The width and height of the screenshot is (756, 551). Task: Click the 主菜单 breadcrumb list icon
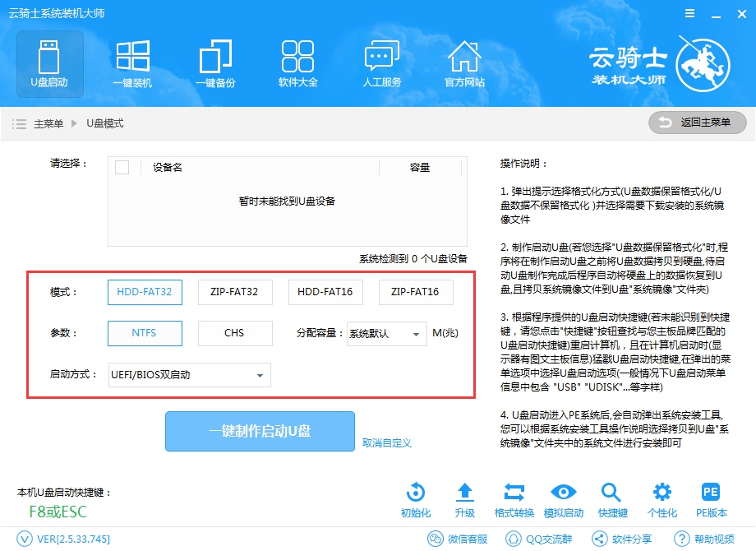19,124
